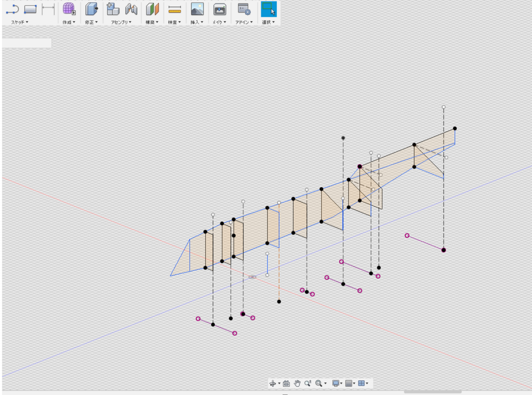Screen dimensions: 532x395
Task: Click the scripts and add-ins icon
Action: click(244, 9)
